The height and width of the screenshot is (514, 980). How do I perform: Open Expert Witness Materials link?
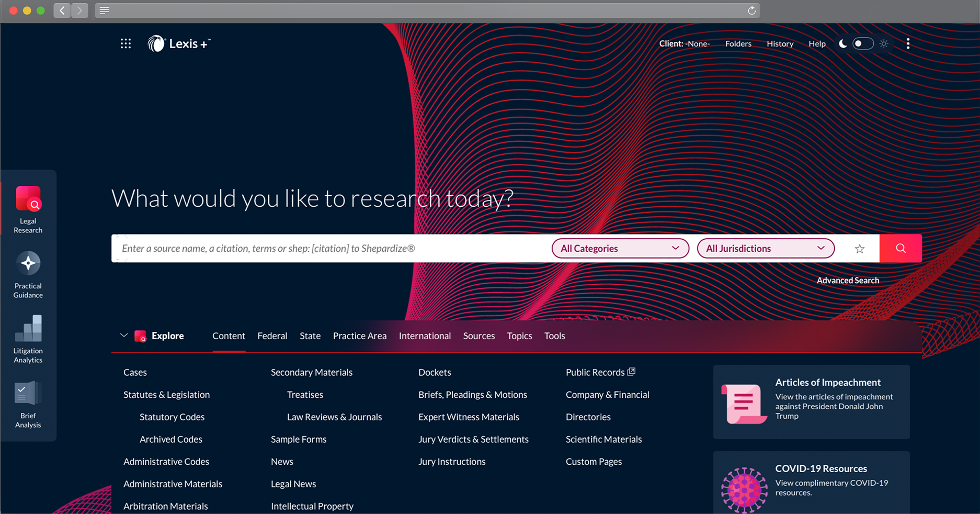469,417
